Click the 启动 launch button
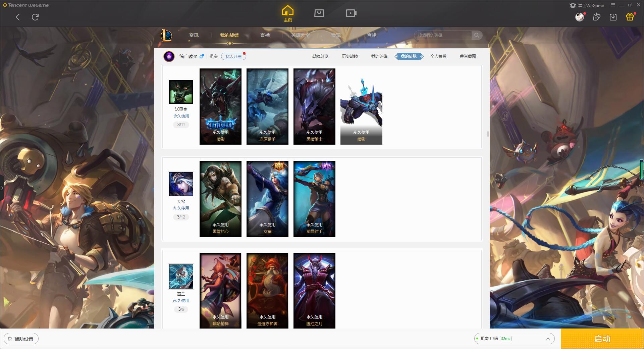 (602, 339)
